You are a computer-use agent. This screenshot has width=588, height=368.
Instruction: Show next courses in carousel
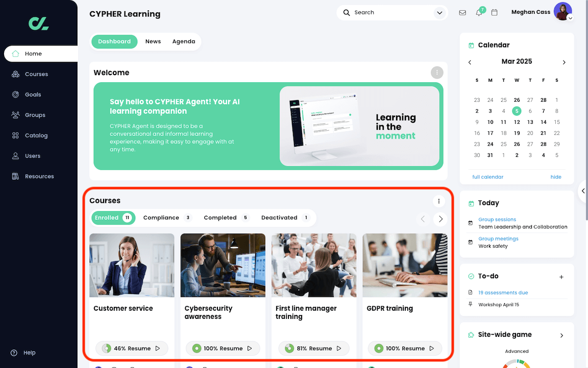pyautogui.click(x=440, y=219)
